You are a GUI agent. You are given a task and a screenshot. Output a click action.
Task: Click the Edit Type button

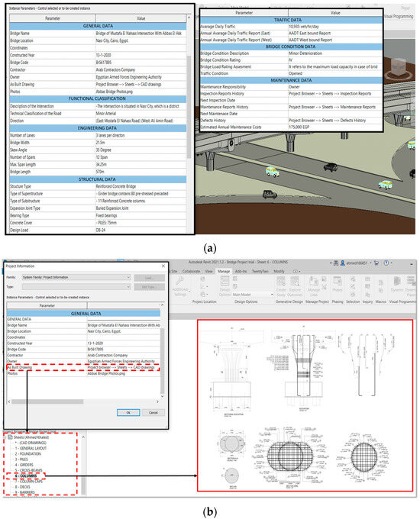150,287
